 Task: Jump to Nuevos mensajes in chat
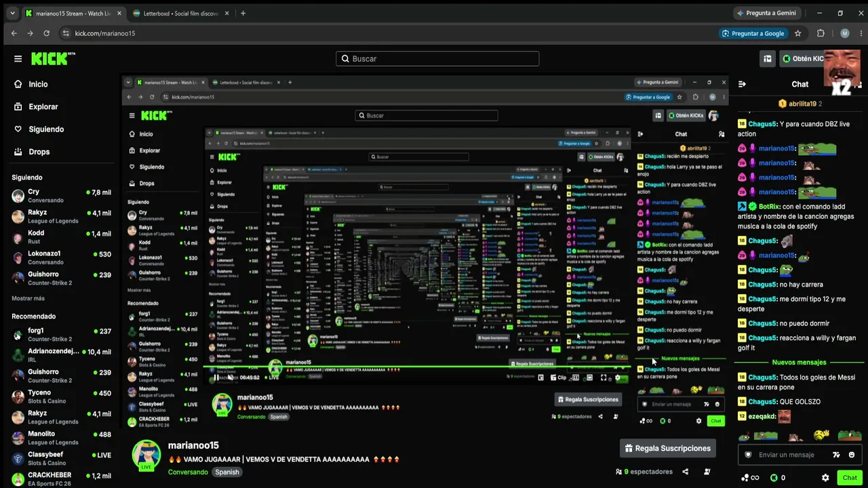click(799, 363)
